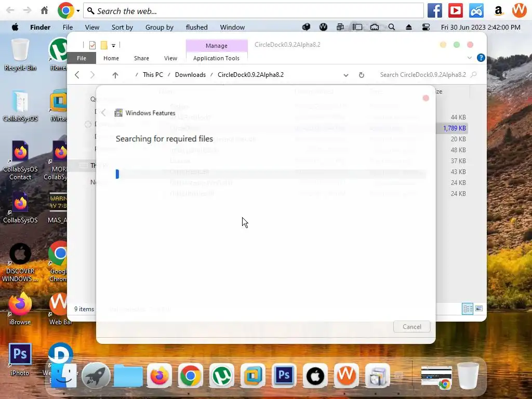
Task: Click the eject icon in the menu bar
Action: pyautogui.click(x=408, y=27)
